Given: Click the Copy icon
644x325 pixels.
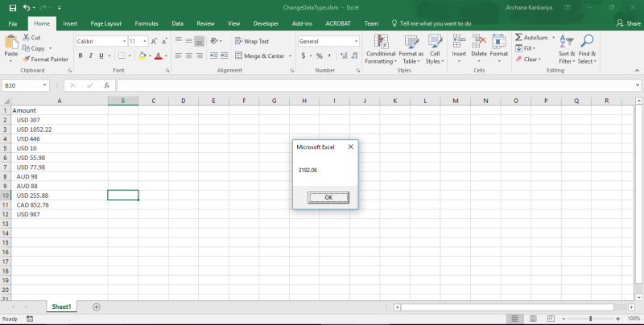Looking at the screenshot, I should [x=27, y=48].
